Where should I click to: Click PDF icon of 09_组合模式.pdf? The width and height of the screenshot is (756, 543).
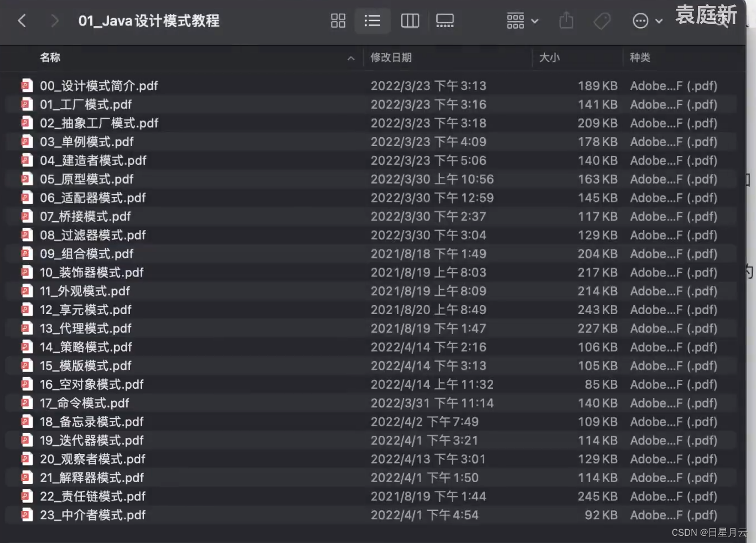(27, 254)
